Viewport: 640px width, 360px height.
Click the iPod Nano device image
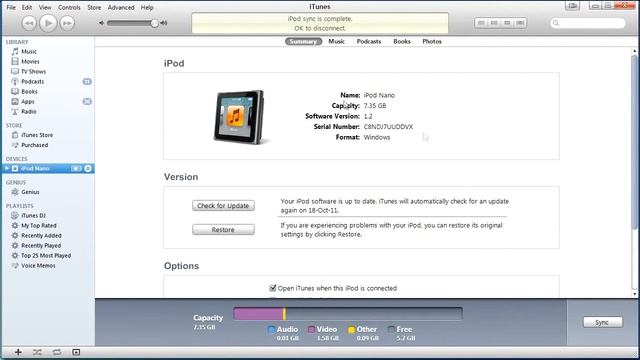[240, 117]
